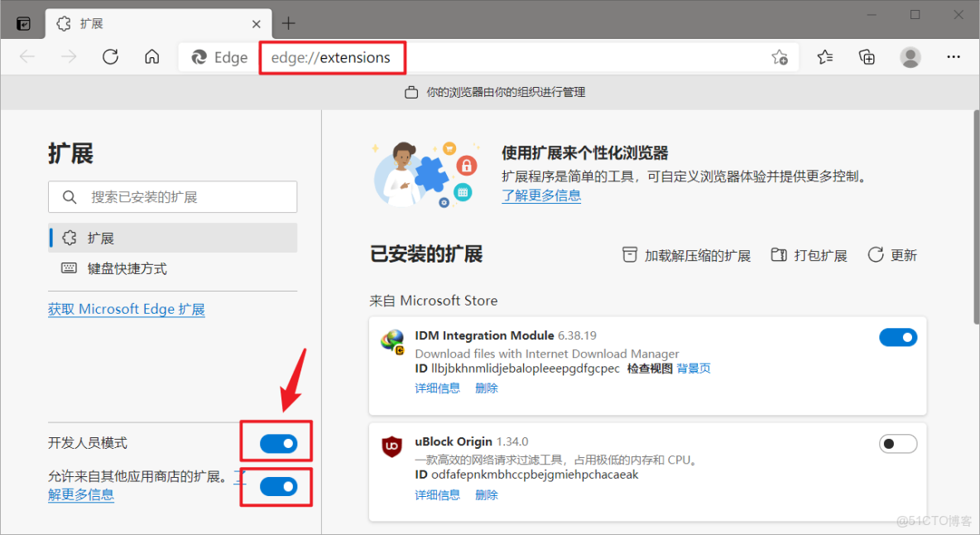Click the 打包扩展 icon

click(x=779, y=255)
